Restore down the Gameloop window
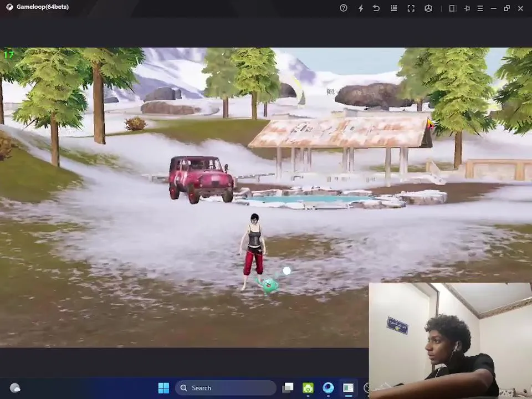532x399 pixels. [507, 8]
